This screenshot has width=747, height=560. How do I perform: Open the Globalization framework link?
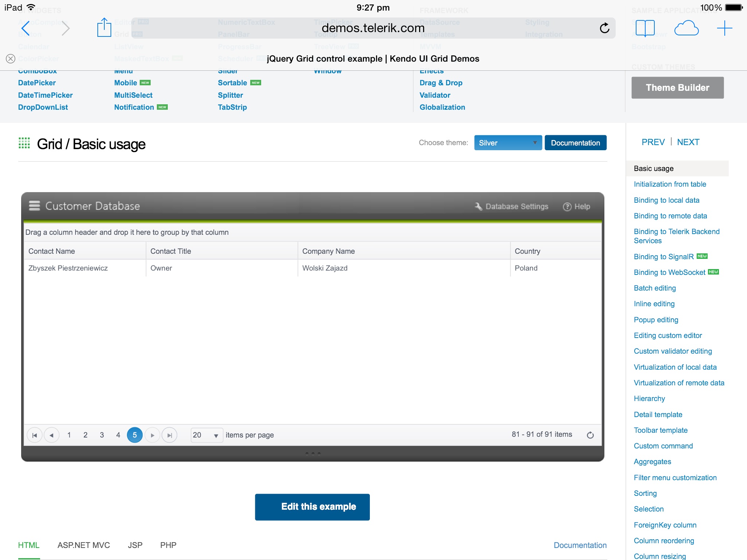click(442, 107)
